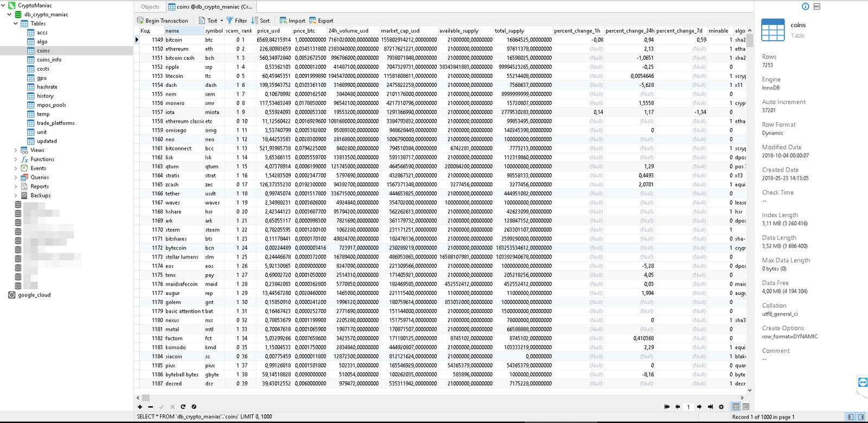Viewport: 868px width, 423px height.
Task: Refresh the table data with the reload icon
Action: (x=183, y=407)
